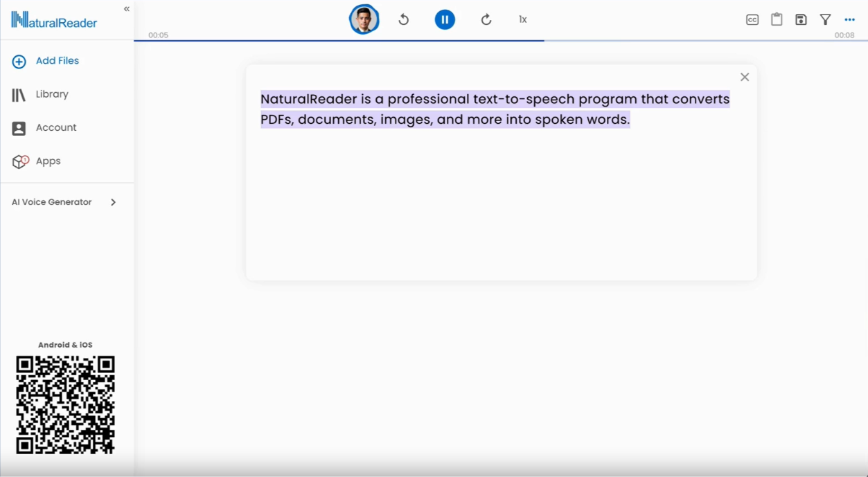868x477 pixels.
Task: Open the voice selector avatar
Action: [364, 19]
